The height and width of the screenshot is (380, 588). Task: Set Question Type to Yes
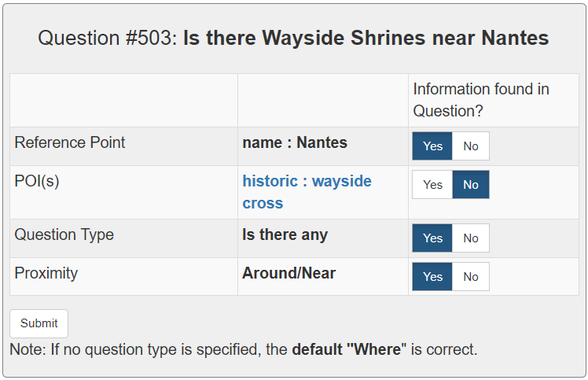click(x=432, y=238)
